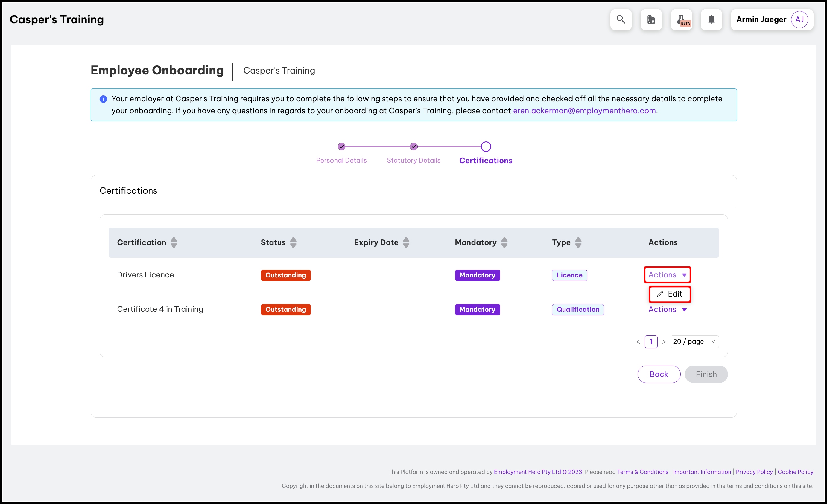Image resolution: width=827 pixels, height=504 pixels.
Task: Expand Actions for Certificate 4 in Training
Action: point(667,309)
